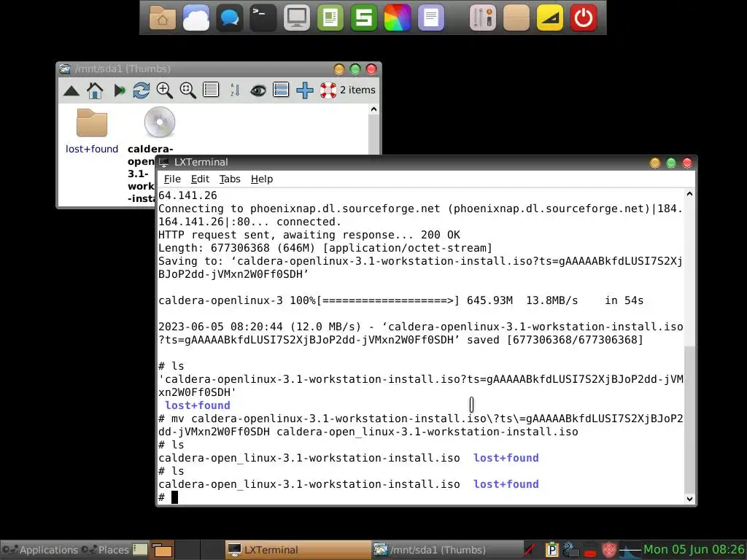
Task: Click the blue plus icon in Thumbs
Action: [304, 90]
